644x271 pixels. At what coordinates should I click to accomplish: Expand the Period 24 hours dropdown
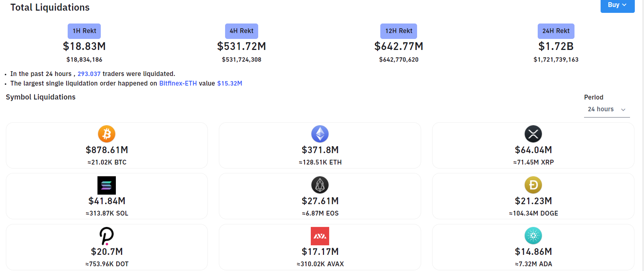pos(607,109)
